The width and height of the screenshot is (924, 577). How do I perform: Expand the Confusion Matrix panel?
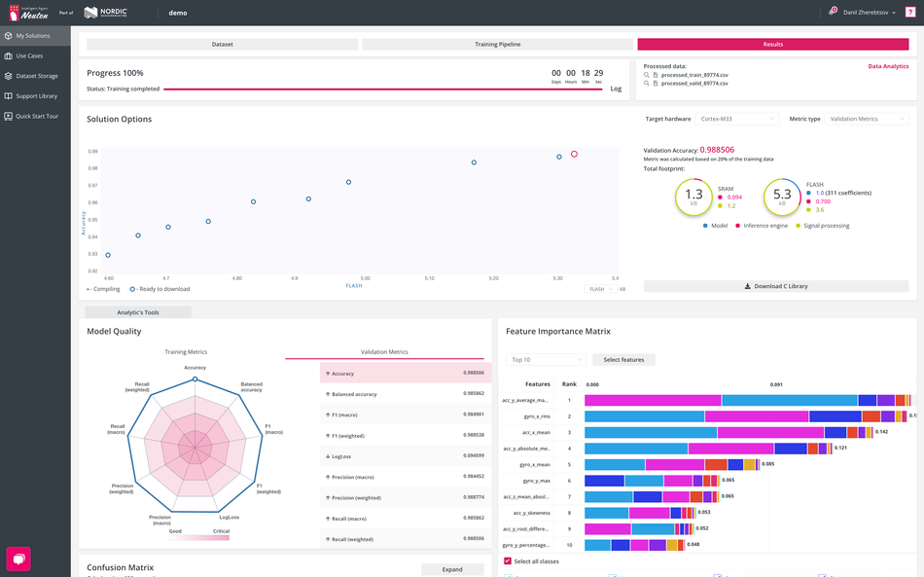pos(452,569)
